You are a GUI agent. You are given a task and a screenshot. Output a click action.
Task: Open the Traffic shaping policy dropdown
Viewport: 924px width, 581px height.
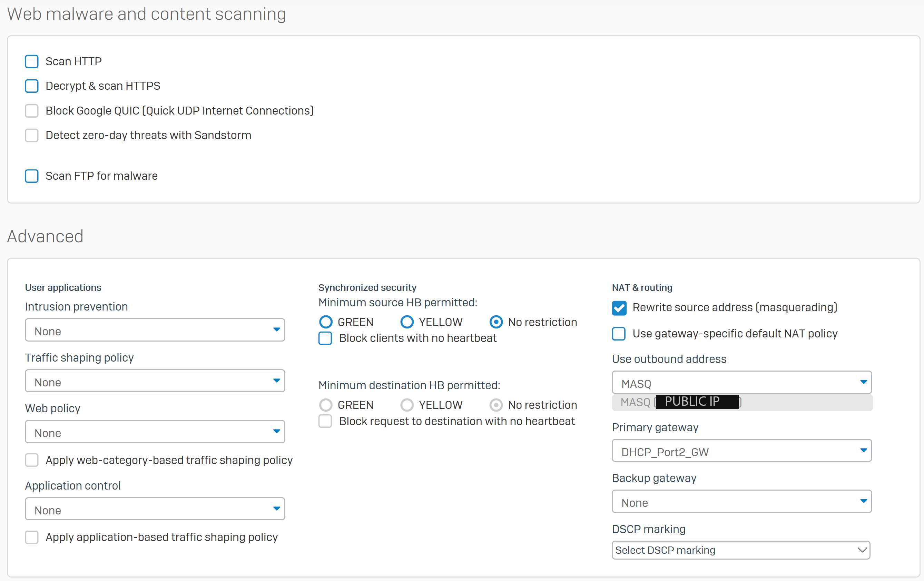pos(155,381)
